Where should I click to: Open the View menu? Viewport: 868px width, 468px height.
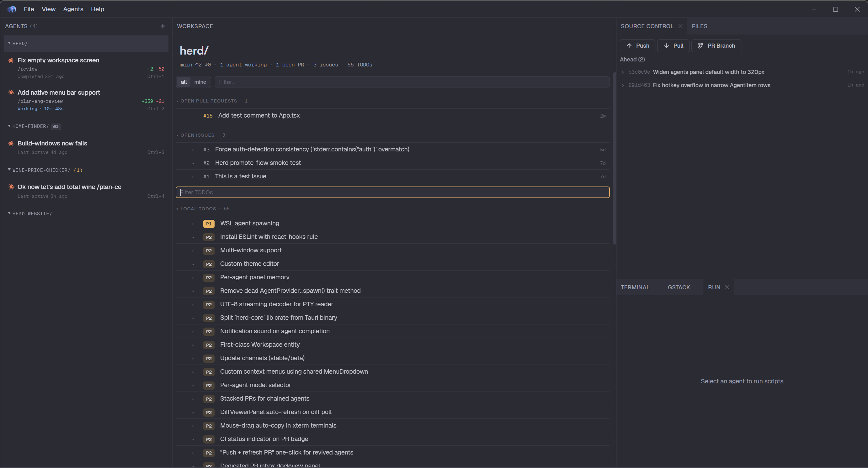coord(49,9)
